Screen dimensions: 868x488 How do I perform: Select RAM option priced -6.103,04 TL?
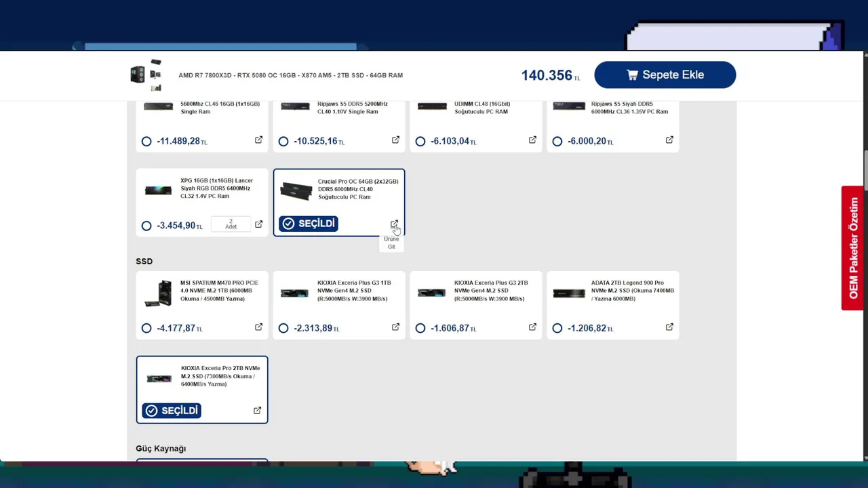point(420,142)
